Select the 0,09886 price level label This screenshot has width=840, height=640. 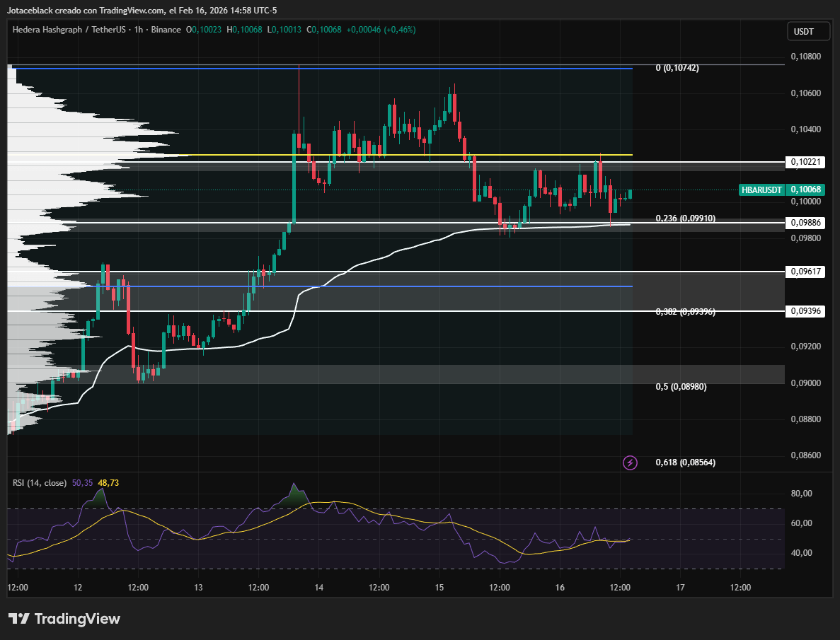pyautogui.click(x=805, y=223)
